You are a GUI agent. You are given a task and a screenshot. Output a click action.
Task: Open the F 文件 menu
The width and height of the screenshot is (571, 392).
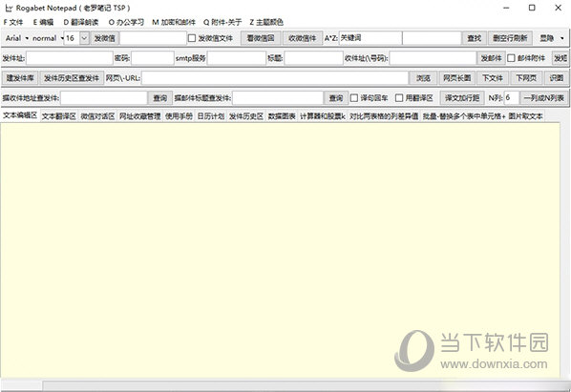(x=13, y=22)
